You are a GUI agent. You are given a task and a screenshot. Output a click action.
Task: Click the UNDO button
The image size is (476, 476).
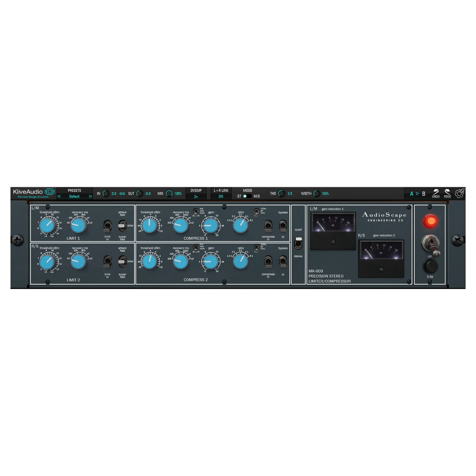tap(436, 193)
